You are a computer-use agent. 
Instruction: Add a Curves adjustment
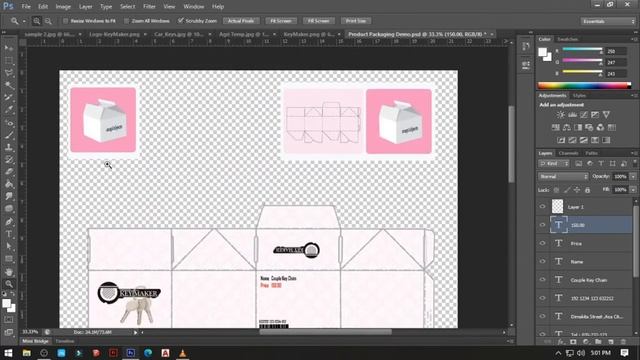(584, 115)
